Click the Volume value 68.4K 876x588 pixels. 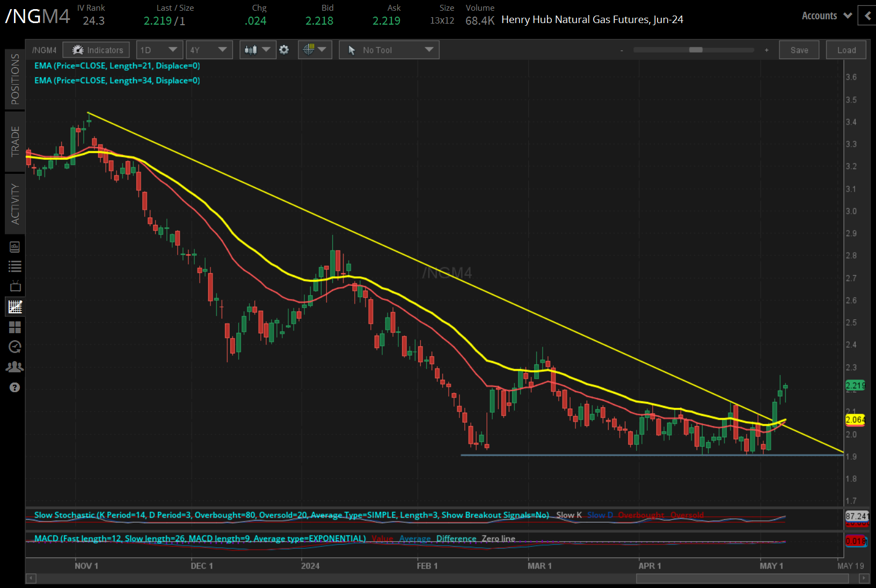480,21
